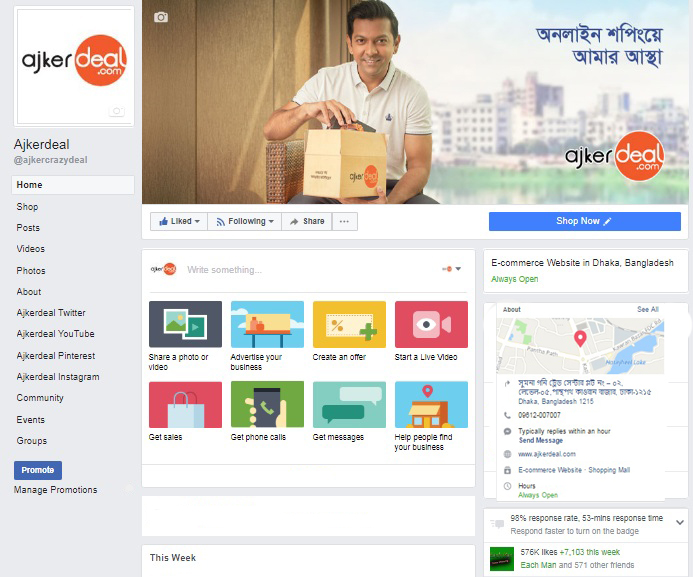Click the Share a photo or video tile
The image size is (693, 577).
185,324
